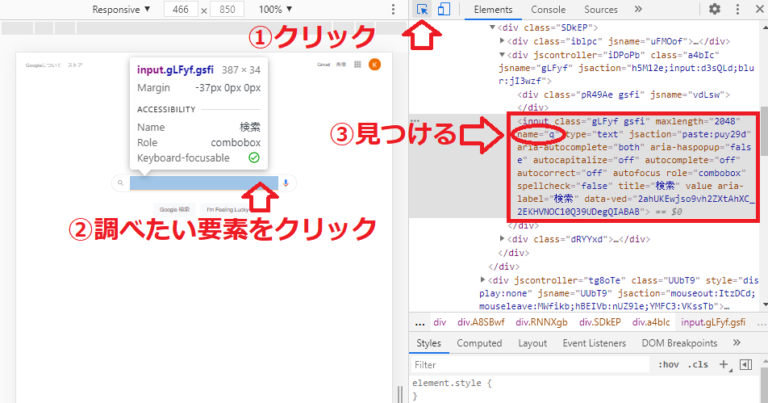
Task: Click the Google apps grid icon
Action: click(359, 64)
